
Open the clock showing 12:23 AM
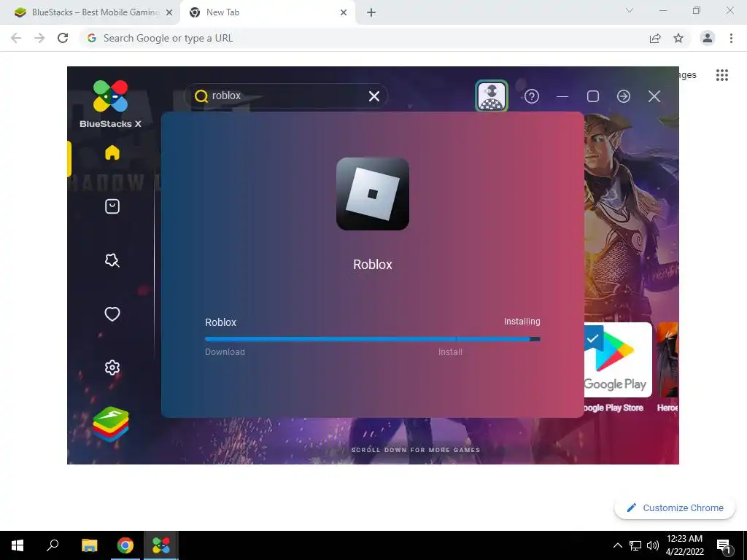(684, 545)
